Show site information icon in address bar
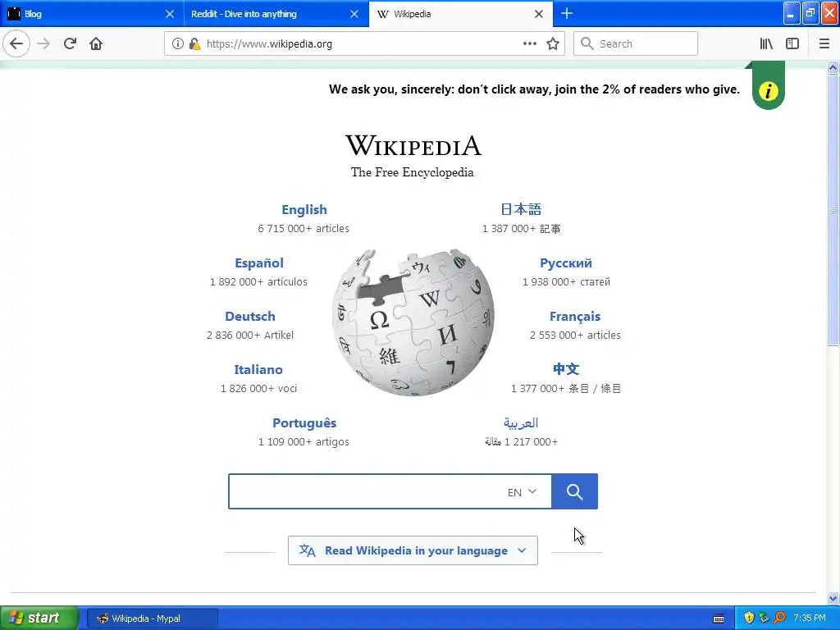 tap(177, 44)
